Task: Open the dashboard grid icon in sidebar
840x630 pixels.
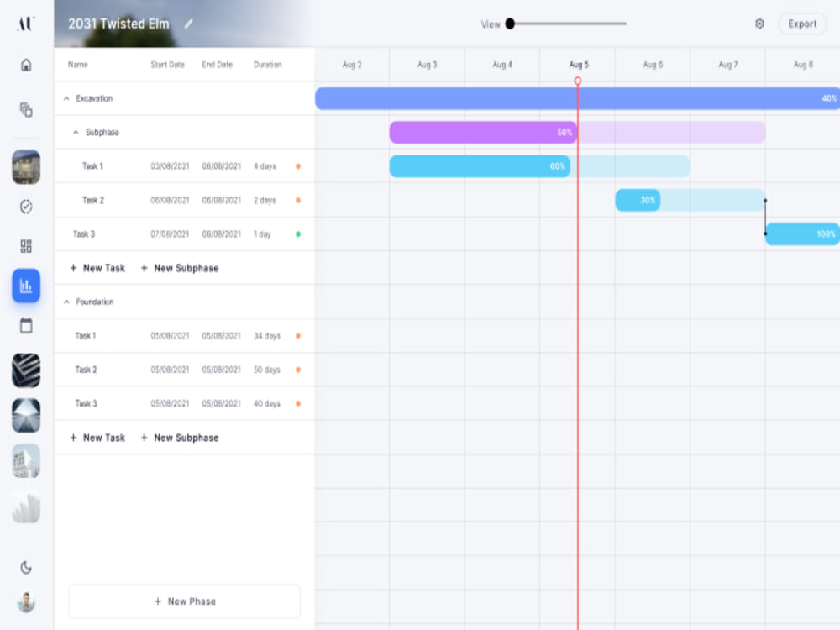Action: pos(26,246)
